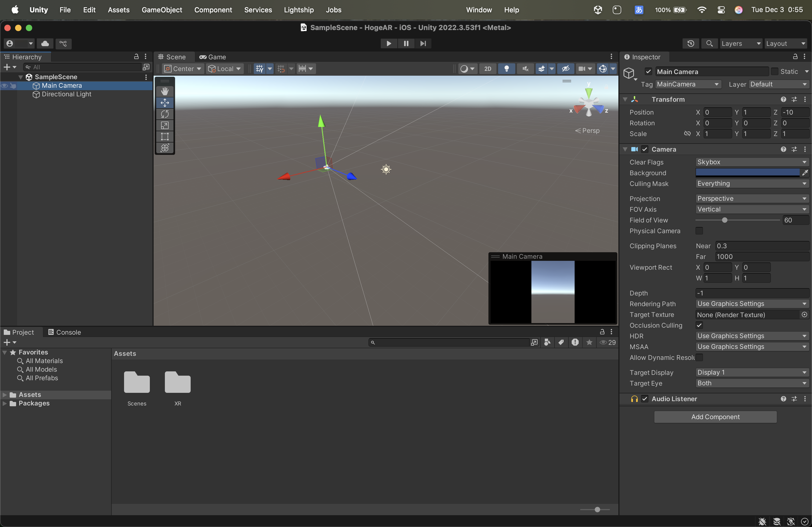
Task: Collapse the SampleScene hierarchy item
Action: tap(20, 77)
